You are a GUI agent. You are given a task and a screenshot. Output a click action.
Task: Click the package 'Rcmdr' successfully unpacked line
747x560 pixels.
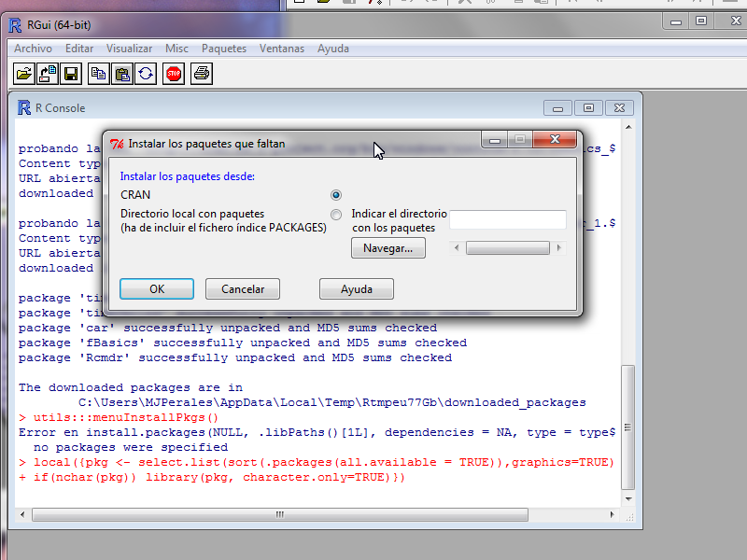point(235,357)
